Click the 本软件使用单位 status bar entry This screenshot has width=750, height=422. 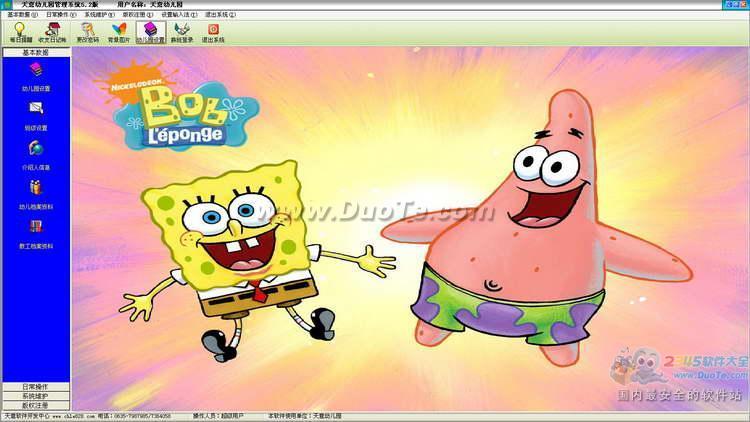tap(304, 416)
